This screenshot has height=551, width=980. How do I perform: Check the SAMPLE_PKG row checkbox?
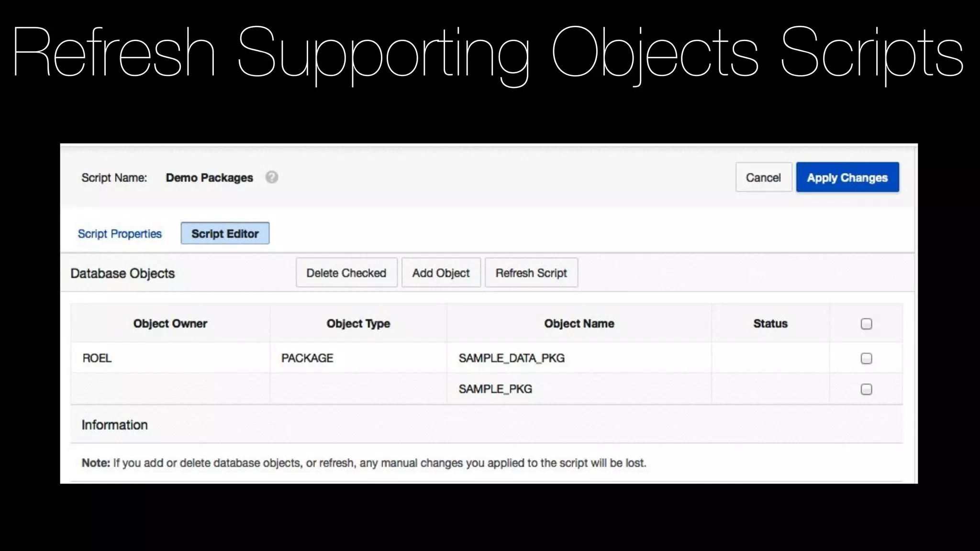(x=866, y=389)
